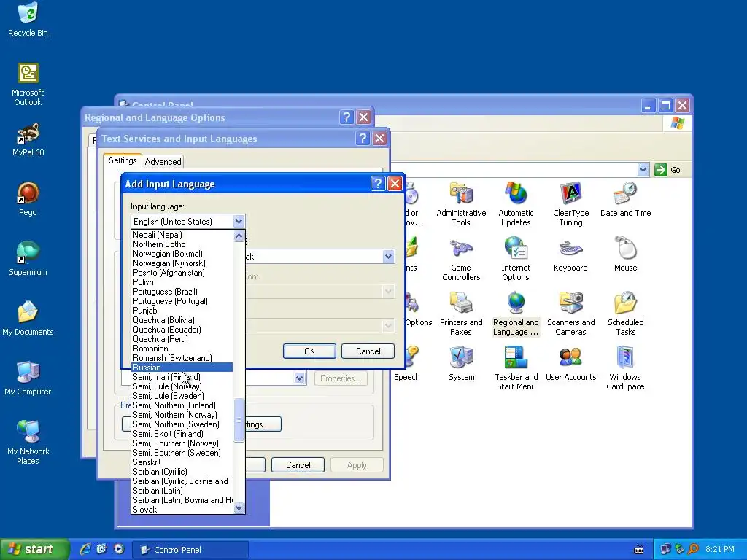Click the Go arrow icon in address bar
The height and width of the screenshot is (560, 747).
661,169
